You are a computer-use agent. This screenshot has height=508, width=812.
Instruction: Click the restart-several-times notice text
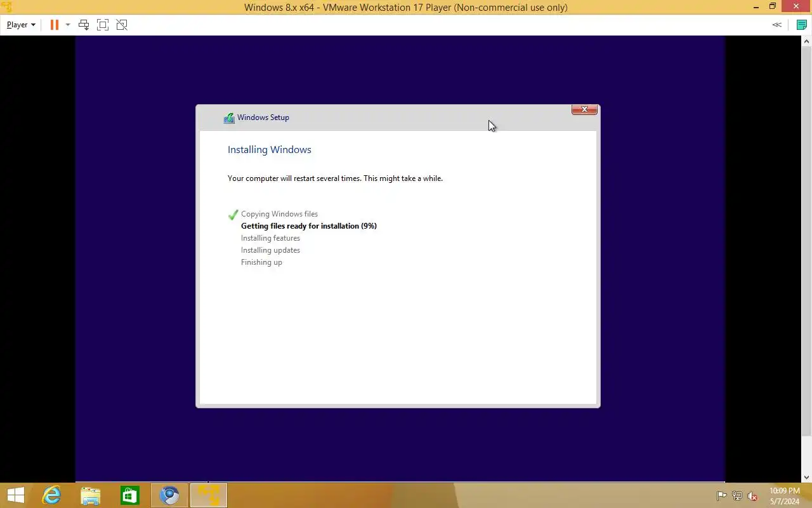(x=335, y=178)
